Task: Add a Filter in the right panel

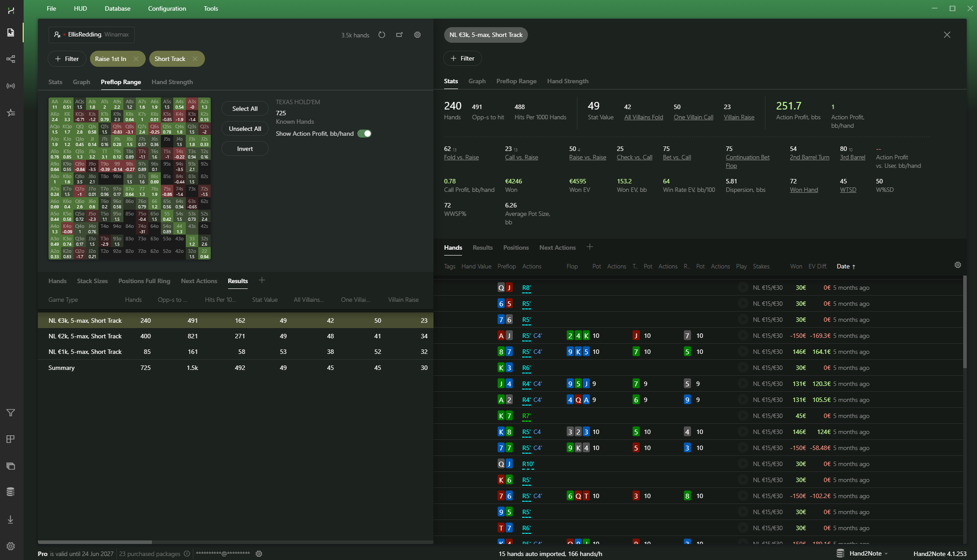Action: pyautogui.click(x=462, y=58)
